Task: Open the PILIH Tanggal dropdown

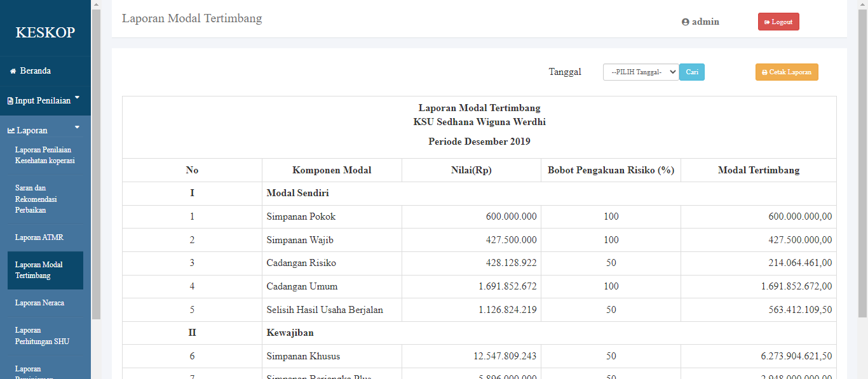Action: pos(641,72)
